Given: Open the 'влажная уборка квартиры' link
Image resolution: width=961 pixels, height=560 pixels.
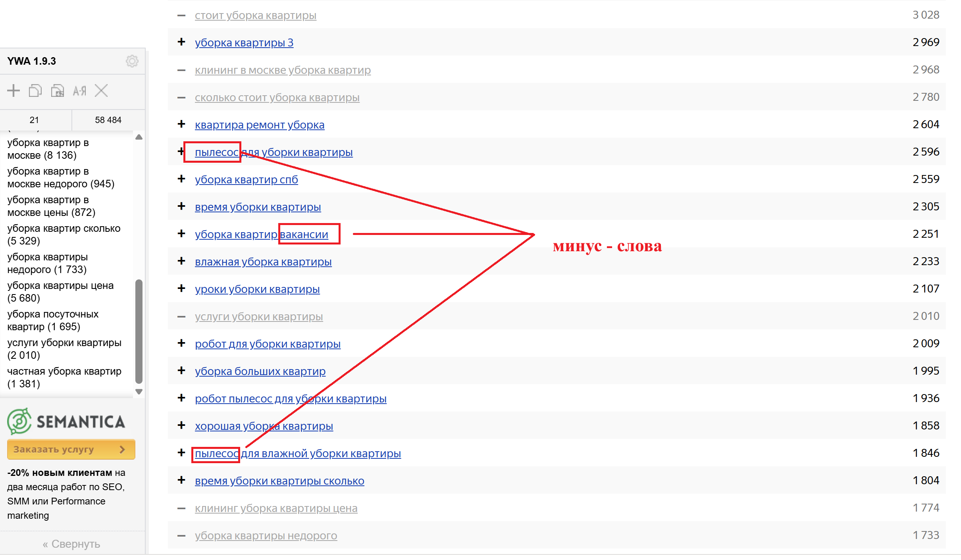Looking at the screenshot, I should click(263, 262).
